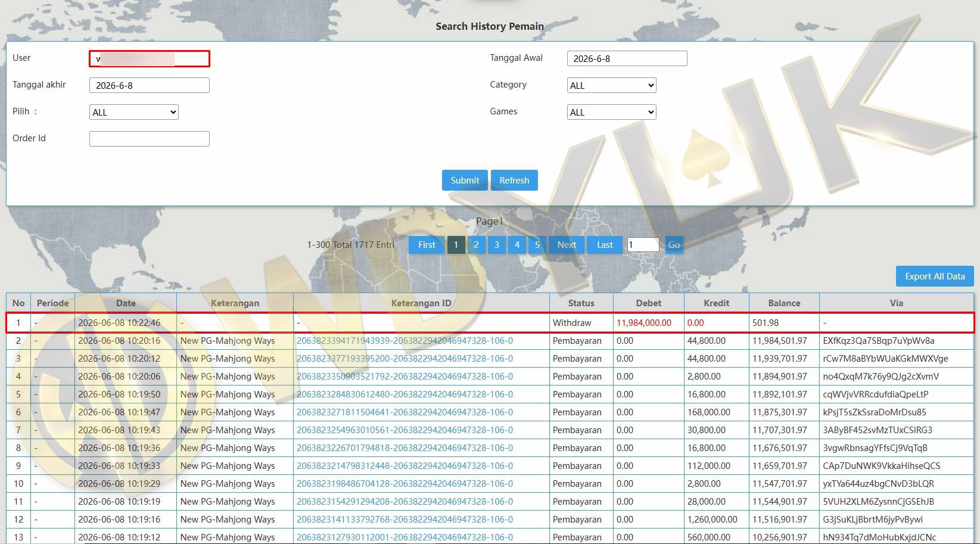This screenshot has width=980, height=544.
Task: Open Keterangan ID link in row 8
Action: pyautogui.click(x=405, y=448)
